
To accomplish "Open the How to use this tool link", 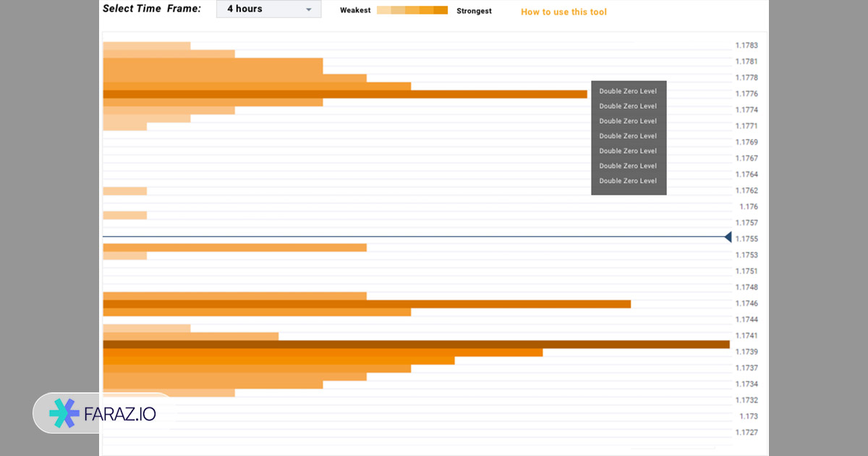I will pos(563,12).
